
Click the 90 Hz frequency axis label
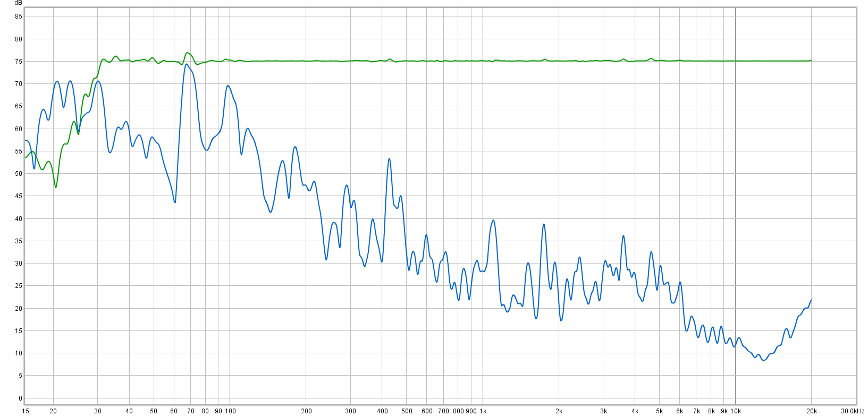[x=218, y=411]
